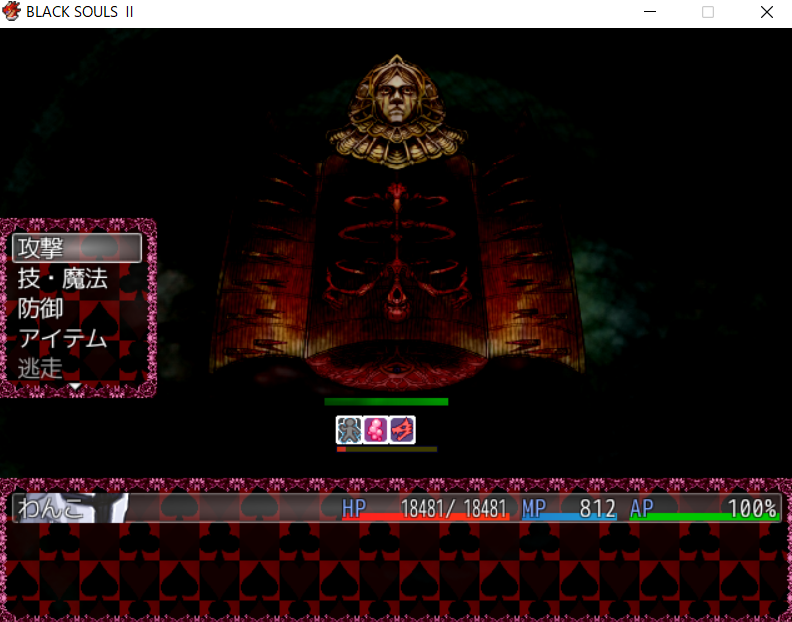The width and height of the screenshot is (792, 622).
Task: Click the pink bubbles status icon
Action: tap(376, 430)
